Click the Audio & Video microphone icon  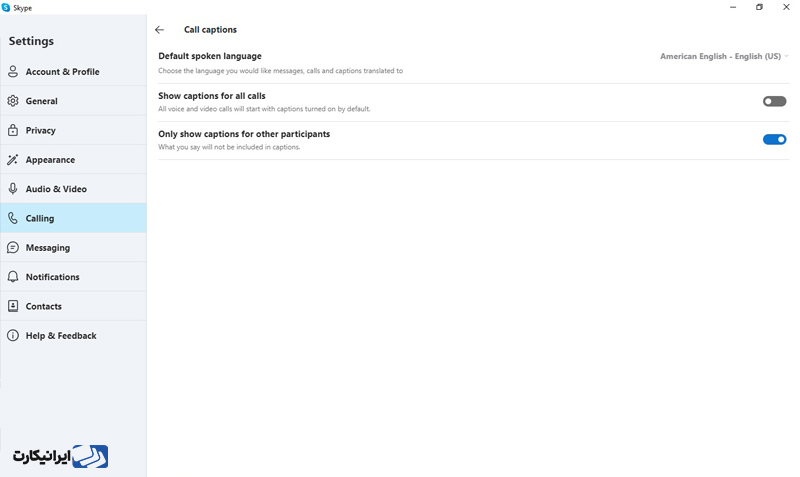pyautogui.click(x=13, y=189)
